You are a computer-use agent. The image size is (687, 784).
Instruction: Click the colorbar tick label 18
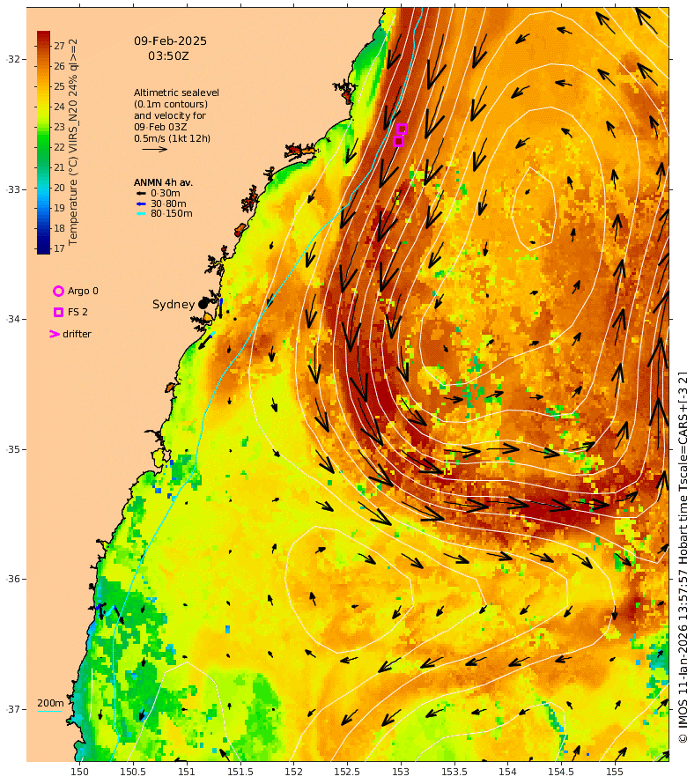click(x=60, y=228)
